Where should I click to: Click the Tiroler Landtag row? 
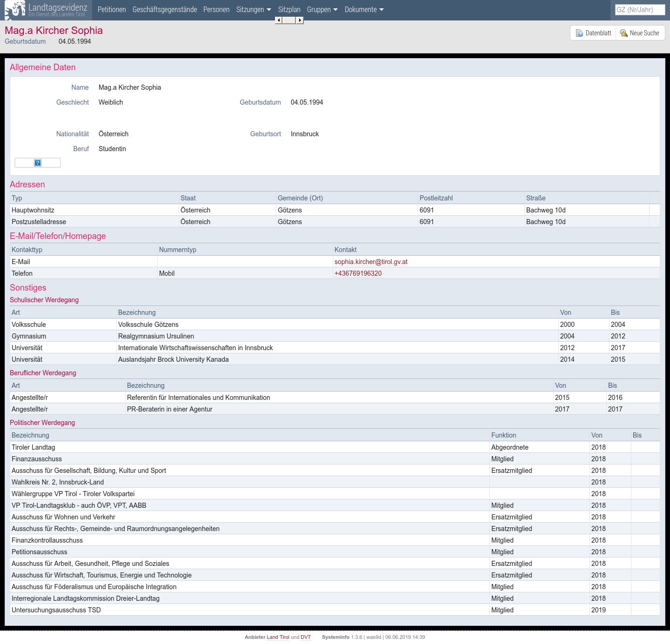pyautogui.click(x=335, y=447)
